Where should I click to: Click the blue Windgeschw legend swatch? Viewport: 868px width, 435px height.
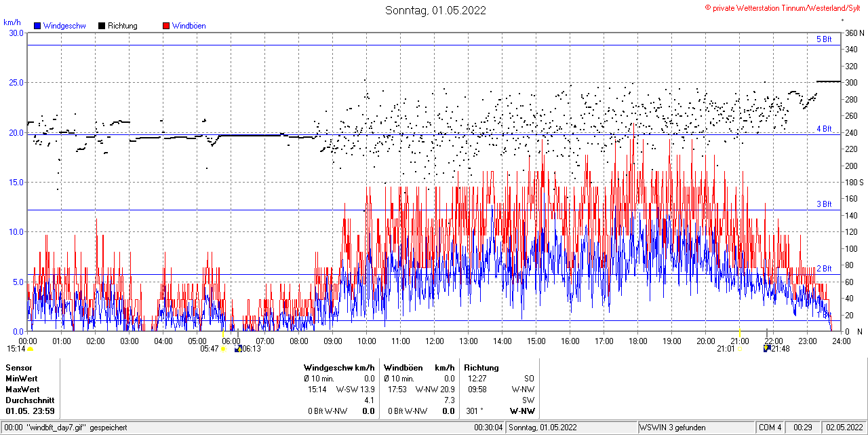click(37, 26)
